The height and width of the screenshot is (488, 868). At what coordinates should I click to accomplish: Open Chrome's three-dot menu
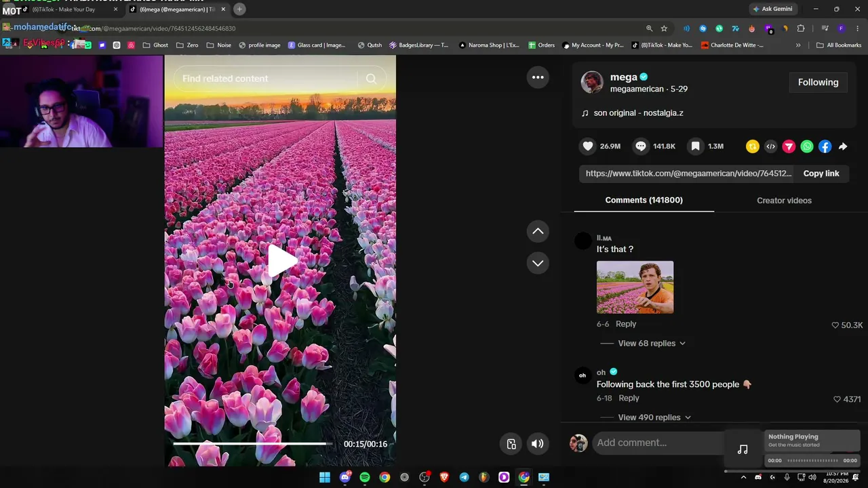[x=858, y=28]
